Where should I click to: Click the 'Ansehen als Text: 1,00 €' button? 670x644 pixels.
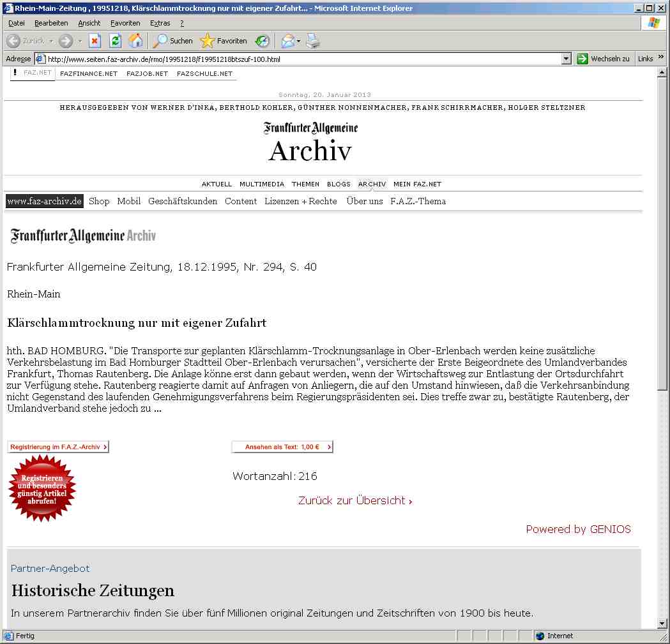[x=282, y=447]
